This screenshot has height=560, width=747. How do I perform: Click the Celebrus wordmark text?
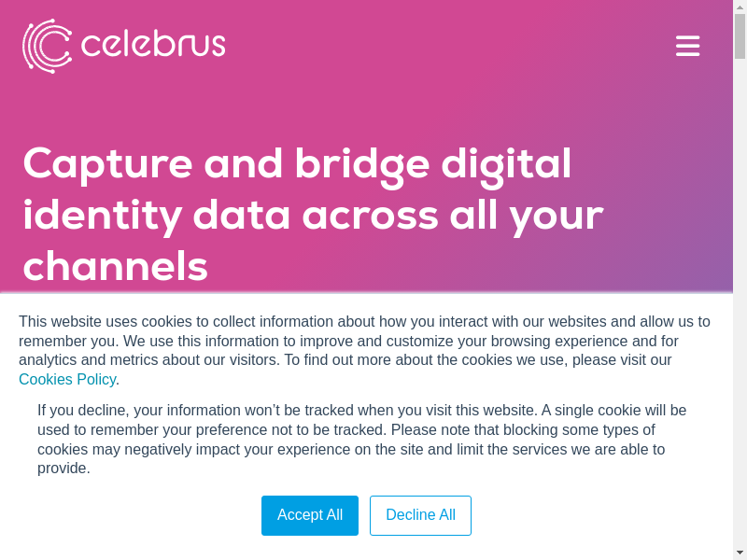click(x=153, y=44)
